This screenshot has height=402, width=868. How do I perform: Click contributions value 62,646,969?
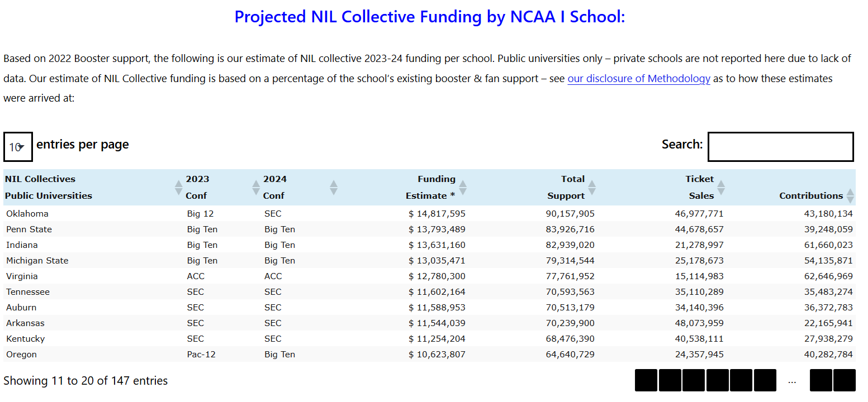(828, 276)
